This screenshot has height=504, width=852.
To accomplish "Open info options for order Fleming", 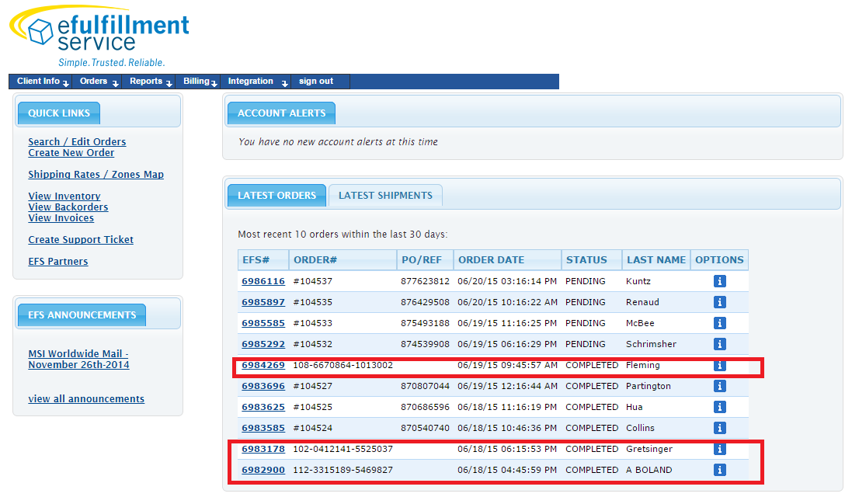I will pyautogui.click(x=719, y=366).
